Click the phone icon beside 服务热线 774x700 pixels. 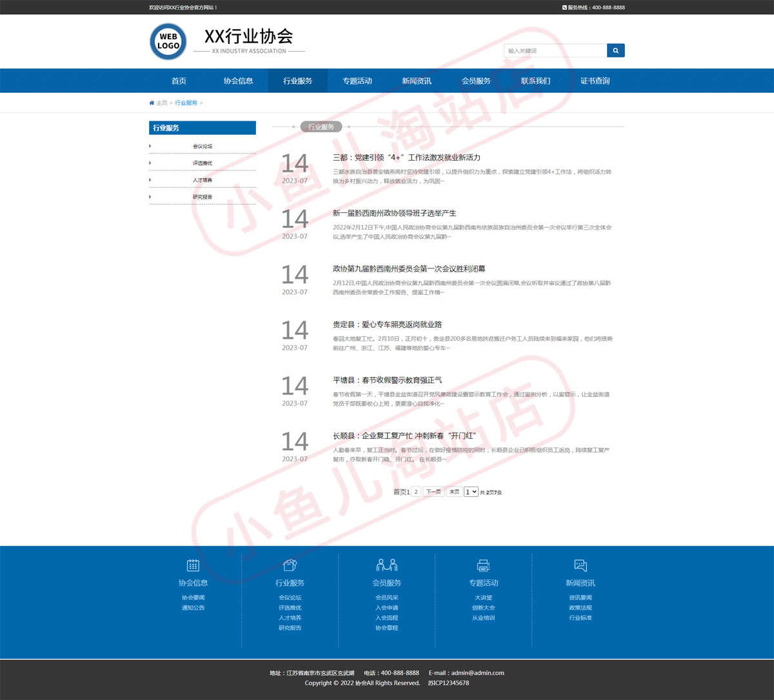[564, 8]
